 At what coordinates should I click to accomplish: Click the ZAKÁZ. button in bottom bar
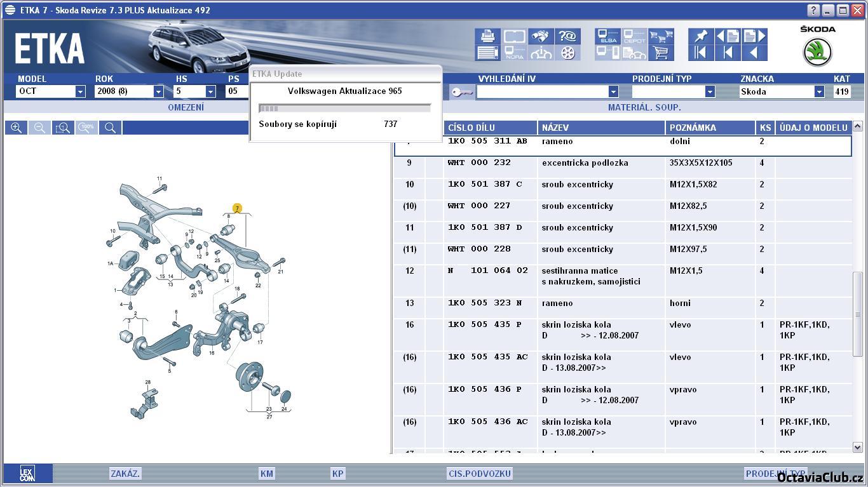coord(125,474)
